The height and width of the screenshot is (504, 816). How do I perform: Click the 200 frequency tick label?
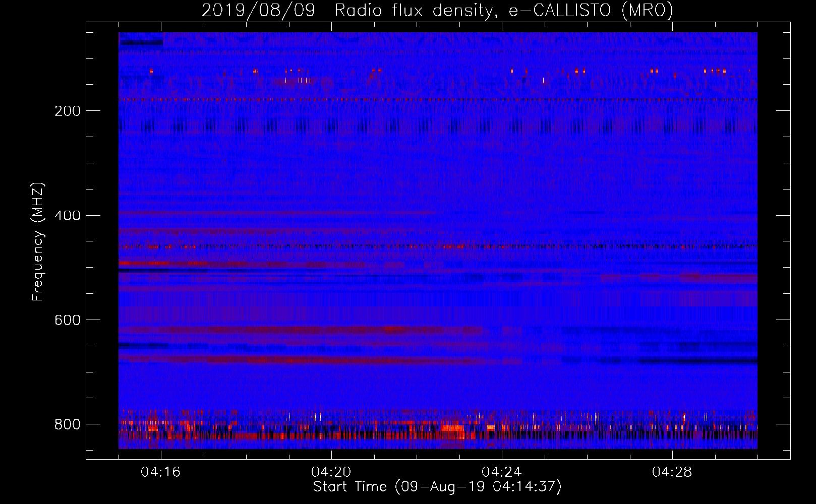[68, 111]
